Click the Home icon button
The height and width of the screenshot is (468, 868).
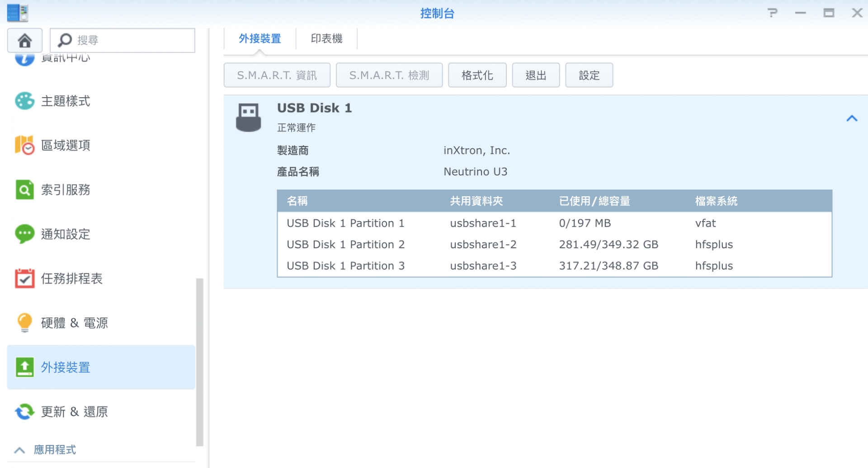25,41
